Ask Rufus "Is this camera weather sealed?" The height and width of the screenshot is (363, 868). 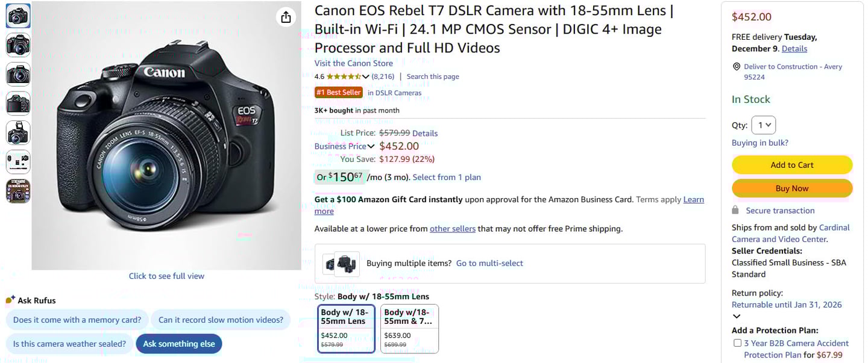(69, 344)
